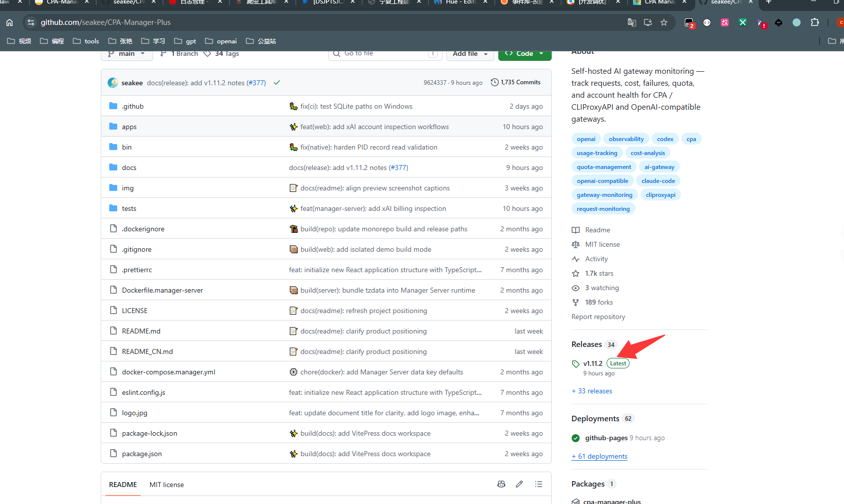
Task: Open the 学习 bookmarks folder
Action: click(x=153, y=41)
